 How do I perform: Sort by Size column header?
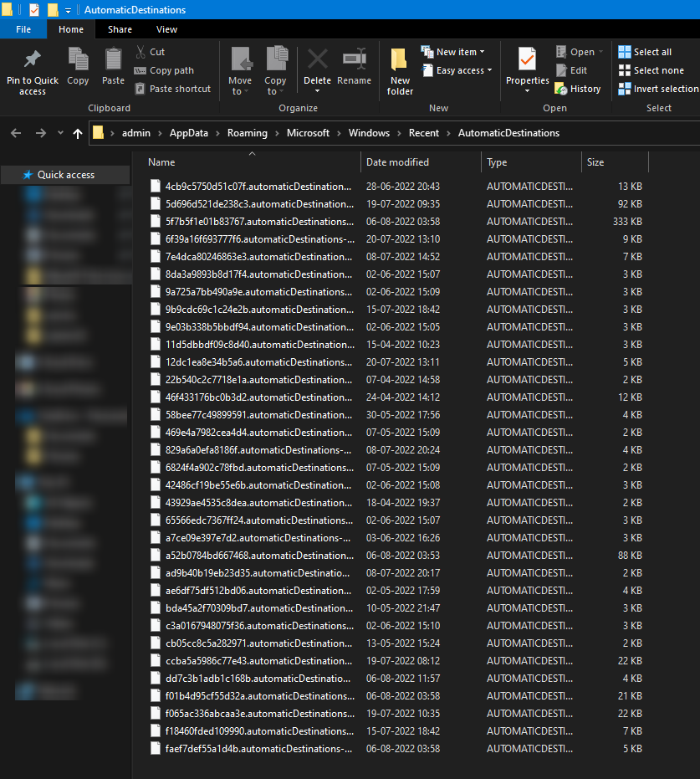click(x=595, y=162)
